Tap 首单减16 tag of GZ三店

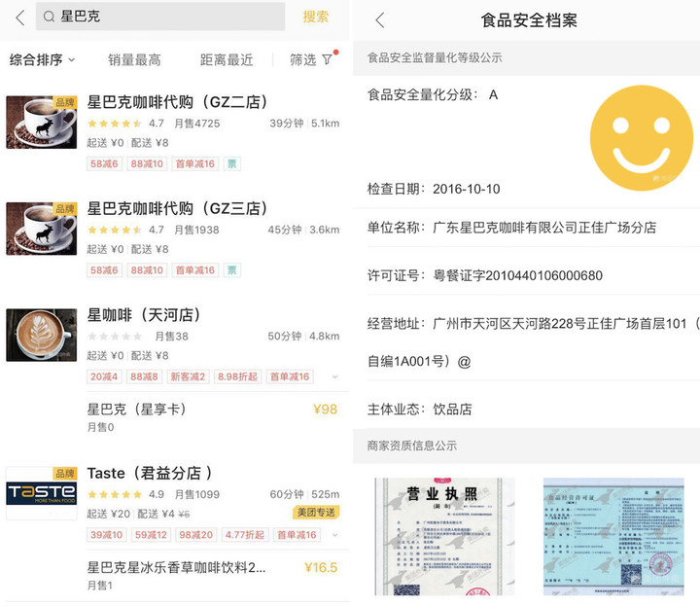tap(195, 270)
